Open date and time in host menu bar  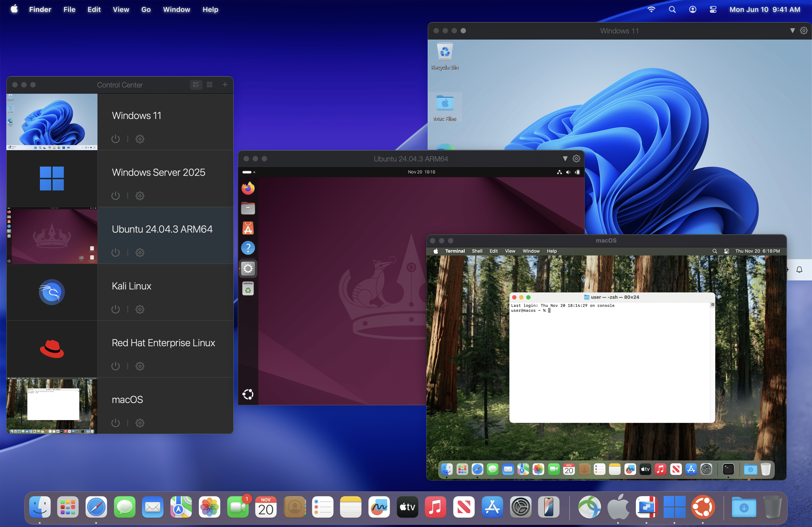(765, 9)
